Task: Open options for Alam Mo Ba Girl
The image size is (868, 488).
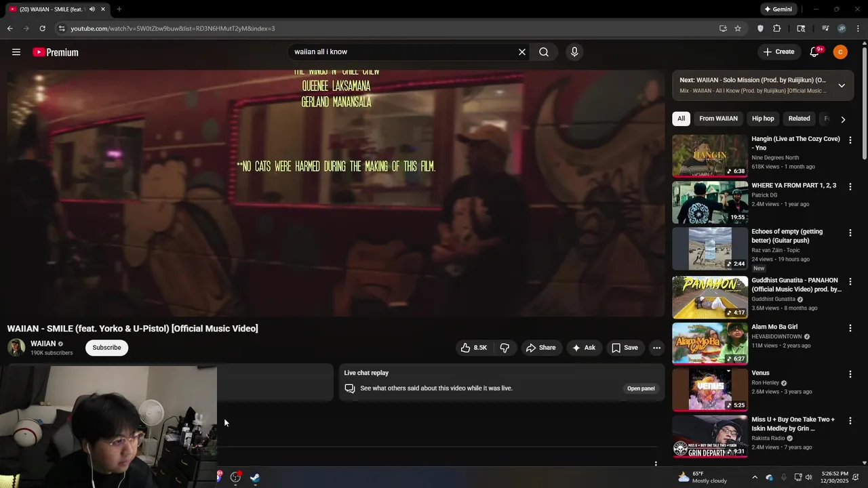Action: (850, 328)
